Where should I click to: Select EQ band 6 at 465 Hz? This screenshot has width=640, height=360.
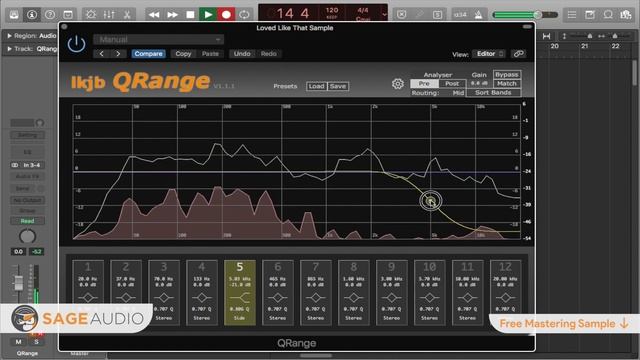point(278,292)
